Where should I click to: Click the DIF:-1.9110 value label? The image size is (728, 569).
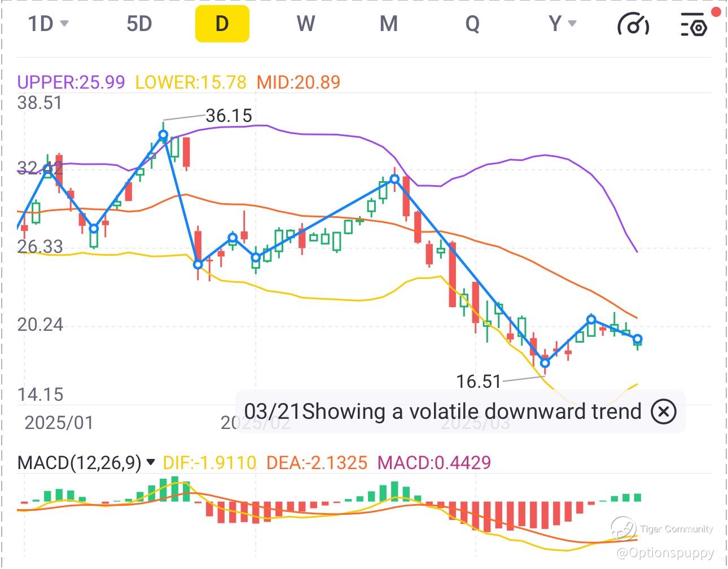click(x=209, y=463)
